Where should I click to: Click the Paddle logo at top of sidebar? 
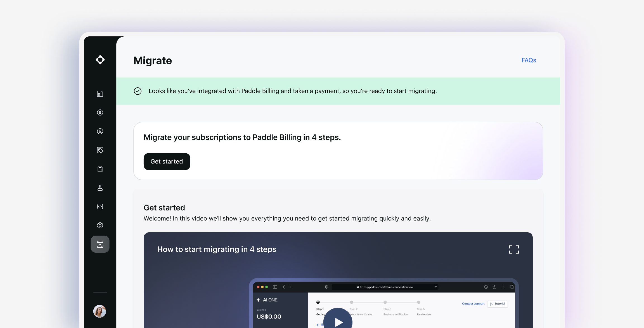(100, 60)
